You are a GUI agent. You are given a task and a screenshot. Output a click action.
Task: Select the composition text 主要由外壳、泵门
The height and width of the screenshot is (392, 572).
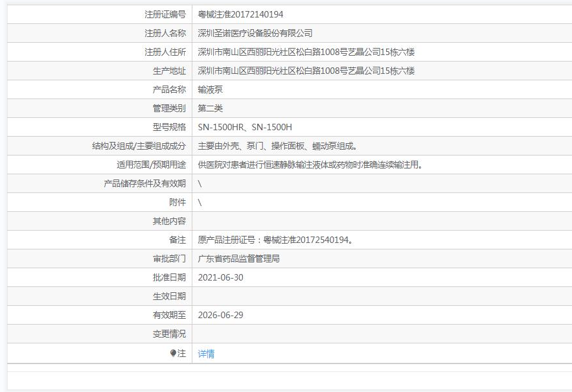click(x=231, y=146)
